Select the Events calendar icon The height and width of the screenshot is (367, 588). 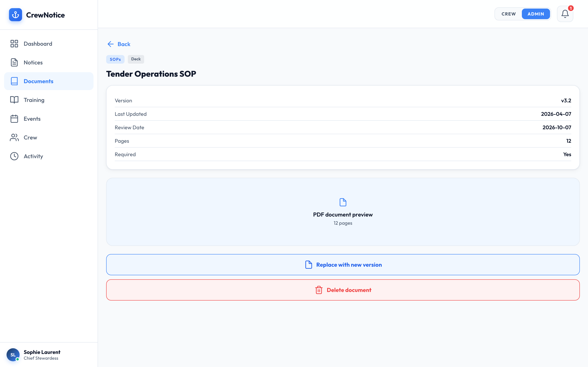coord(14,118)
